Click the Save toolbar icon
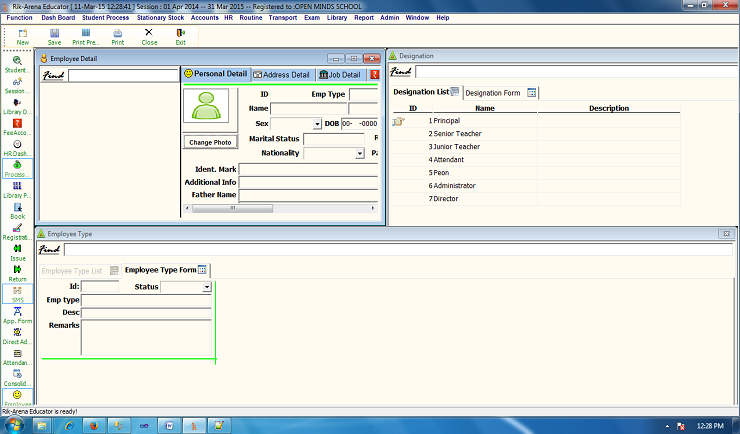The height and width of the screenshot is (434, 740). point(54,37)
